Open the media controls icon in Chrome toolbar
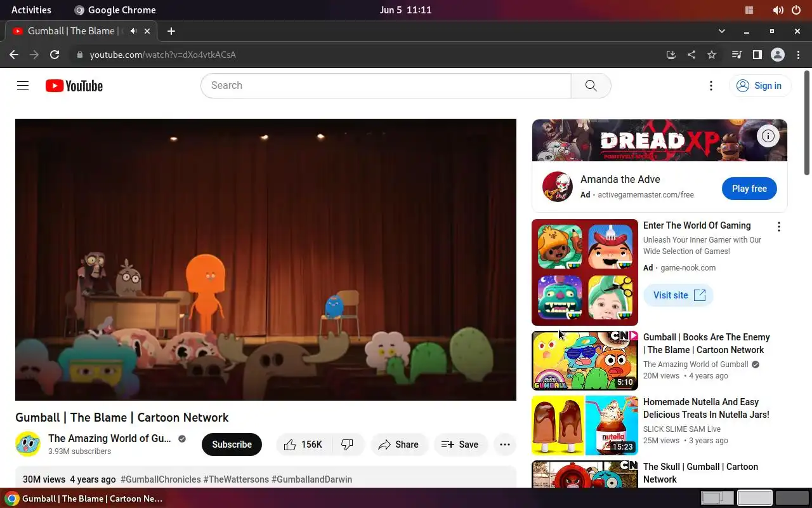The width and height of the screenshot is (812, 508). click(x=737, y=55)
